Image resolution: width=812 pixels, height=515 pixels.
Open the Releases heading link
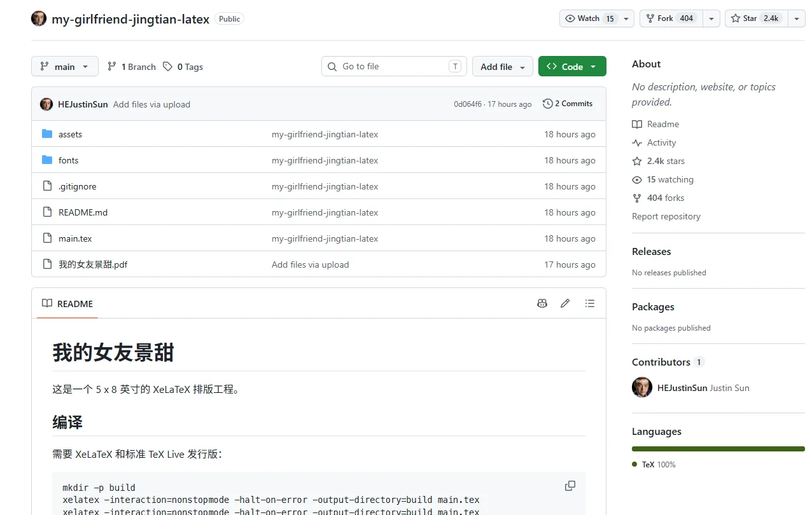[x=652, y=251]
